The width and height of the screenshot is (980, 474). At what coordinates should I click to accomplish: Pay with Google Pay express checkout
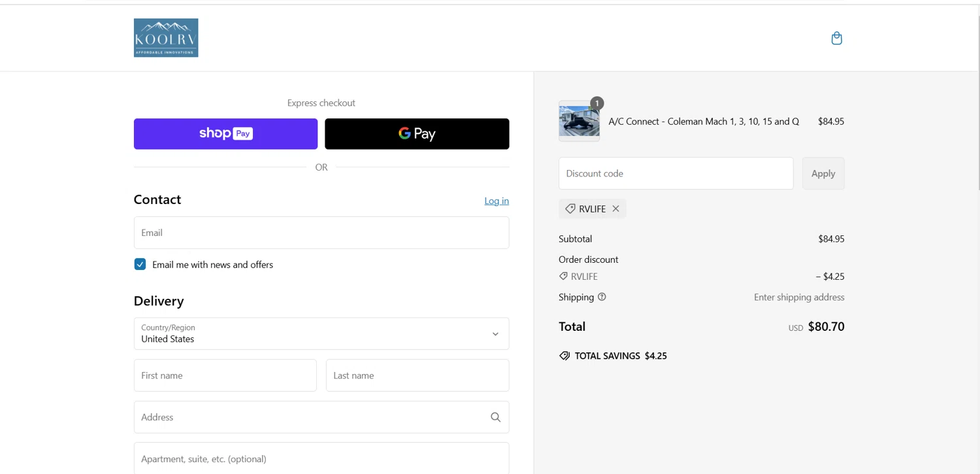pyautogui.click(x=417, y=134)
